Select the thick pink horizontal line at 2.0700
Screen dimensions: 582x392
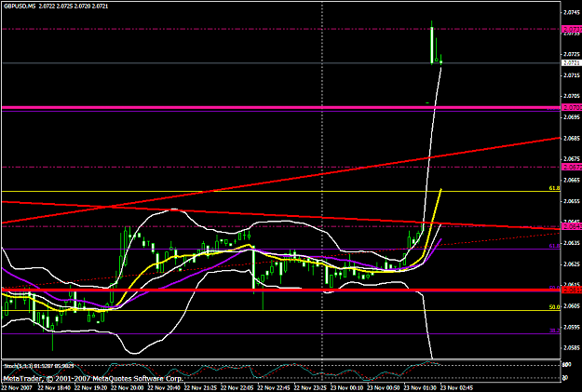(x=281, y=108)
